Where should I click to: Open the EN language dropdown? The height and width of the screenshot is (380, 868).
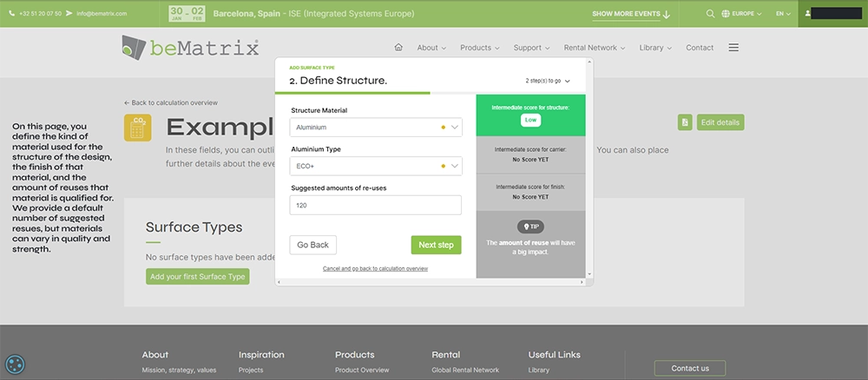coord(783,14)
